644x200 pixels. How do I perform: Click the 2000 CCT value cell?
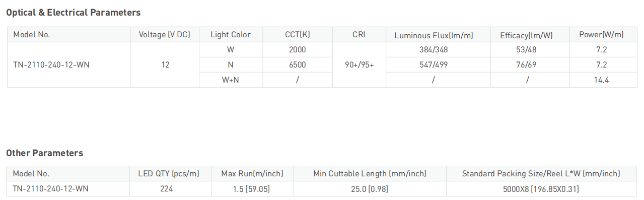(x=298, y=50)
